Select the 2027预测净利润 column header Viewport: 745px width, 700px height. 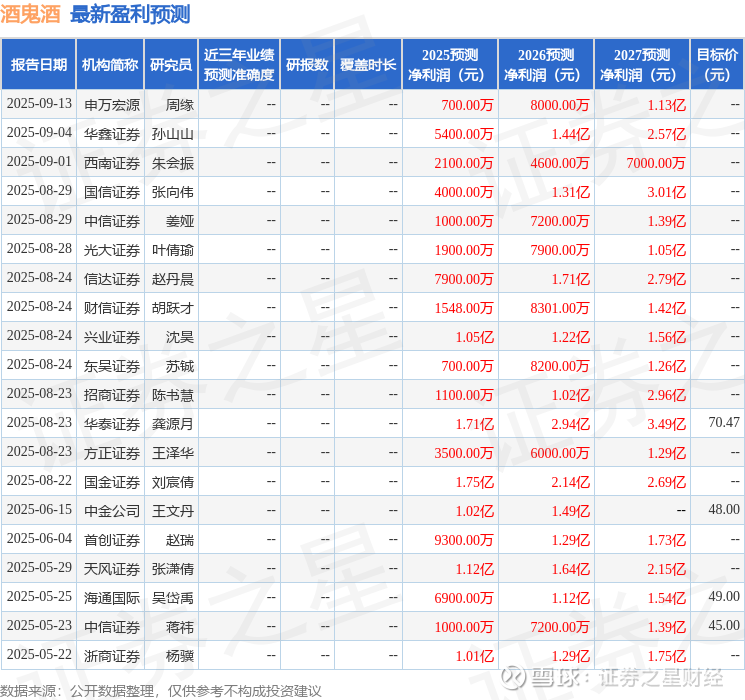coord(642,65)
